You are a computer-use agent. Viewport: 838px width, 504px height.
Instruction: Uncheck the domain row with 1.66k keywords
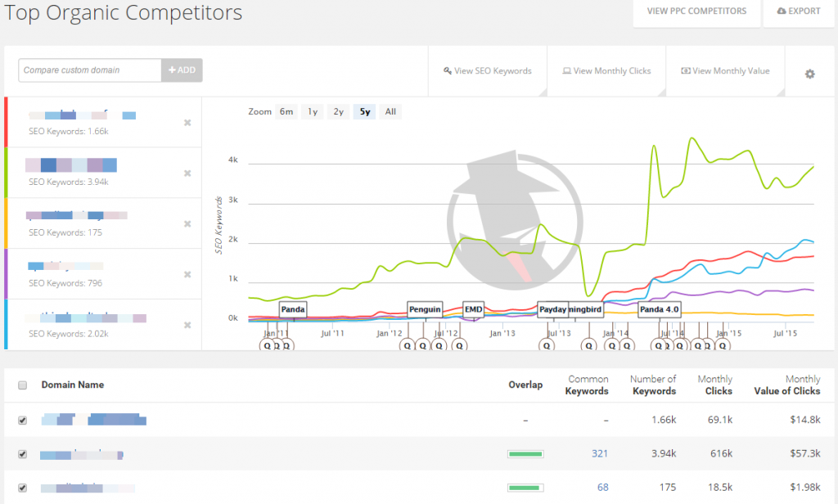[x=22, y=421]
